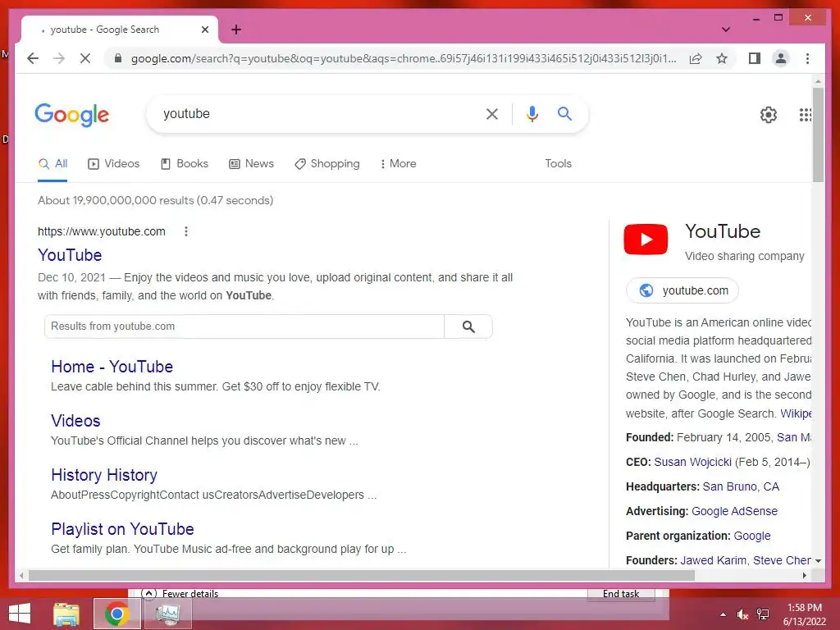The width and height of the screenshot is (840, 630).
Task: Go to the Google logo homepage
Action: (x=72, y=115)
